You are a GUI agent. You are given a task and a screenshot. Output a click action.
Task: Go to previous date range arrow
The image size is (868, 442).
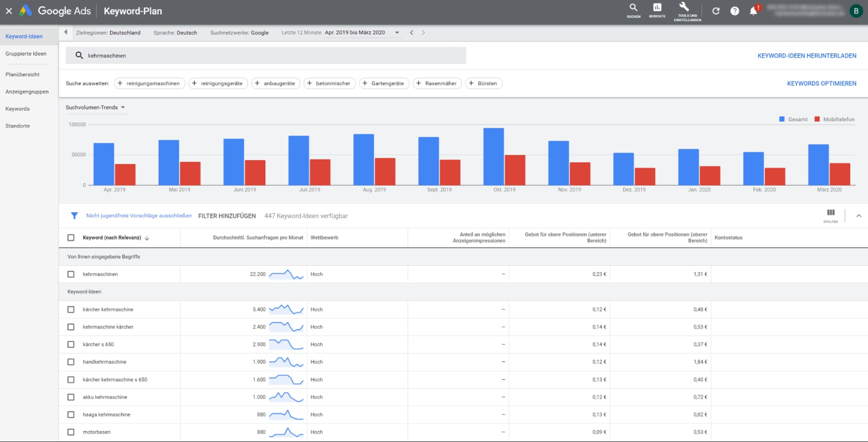[x=412, y=33]
